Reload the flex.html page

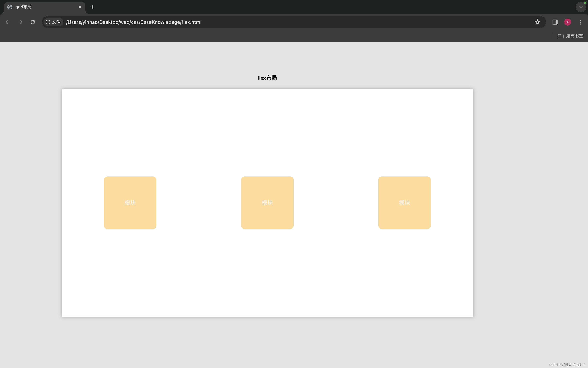click(x=33, y=22)
